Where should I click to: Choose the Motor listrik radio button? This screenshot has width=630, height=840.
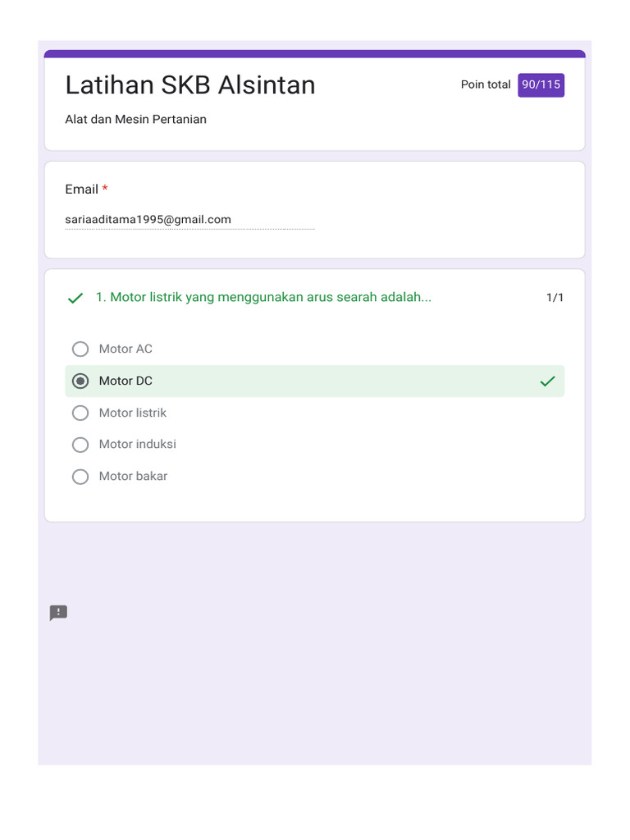coord(80,413)
